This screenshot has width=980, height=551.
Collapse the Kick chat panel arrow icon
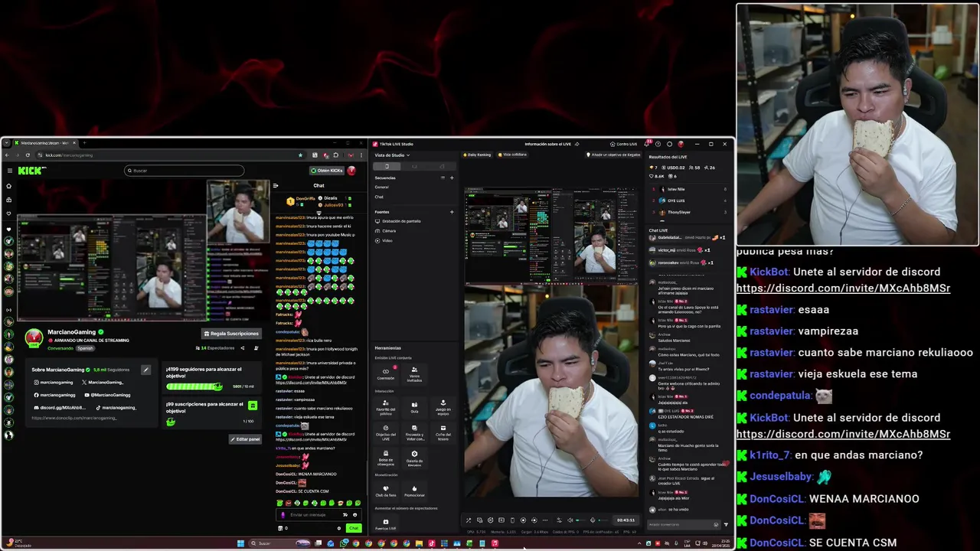[276, 185]
